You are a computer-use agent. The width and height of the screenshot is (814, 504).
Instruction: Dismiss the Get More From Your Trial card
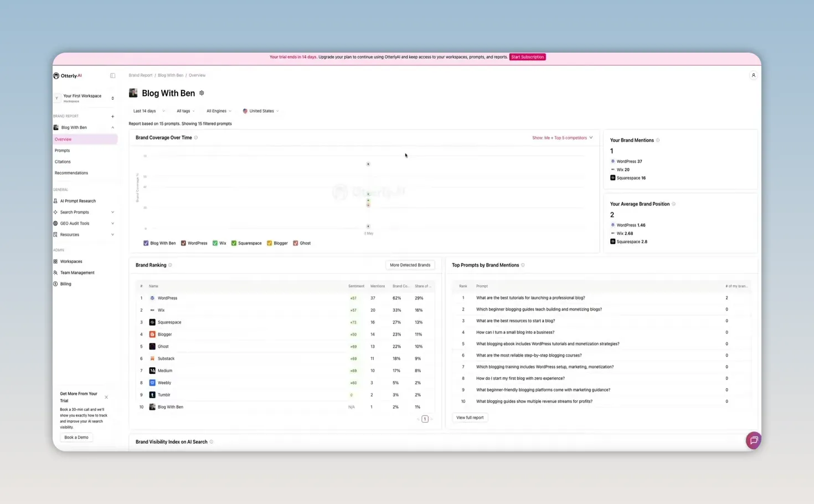click(106, 397)
